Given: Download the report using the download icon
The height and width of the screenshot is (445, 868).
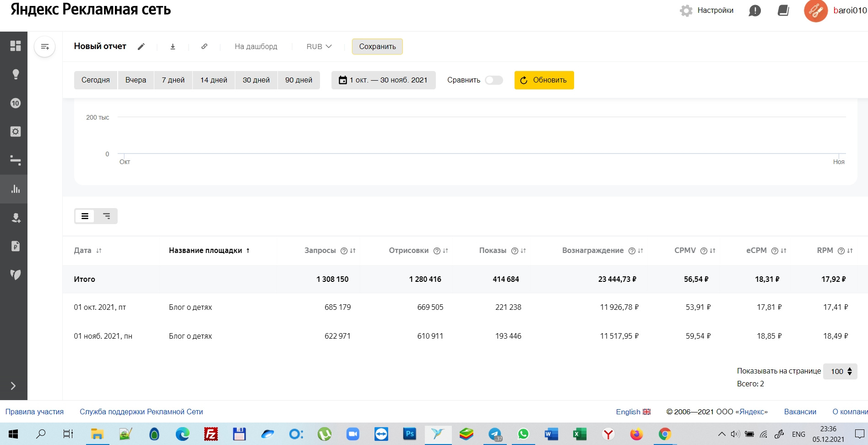Looking at the screenshot, I should coord(173,46).
